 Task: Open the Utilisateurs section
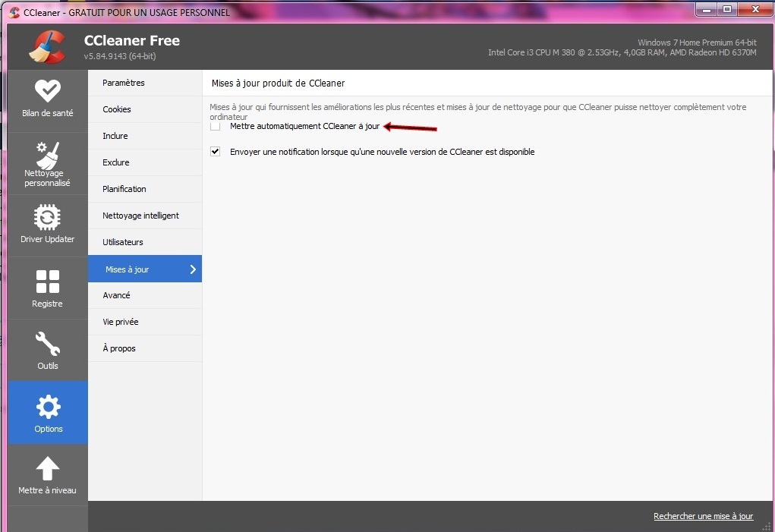[x=145, y=242]
